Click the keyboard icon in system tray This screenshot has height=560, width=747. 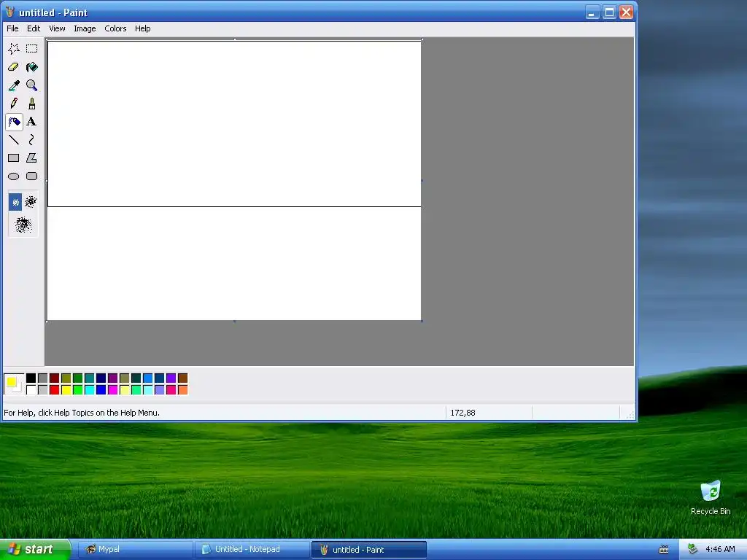pos(664,550)
